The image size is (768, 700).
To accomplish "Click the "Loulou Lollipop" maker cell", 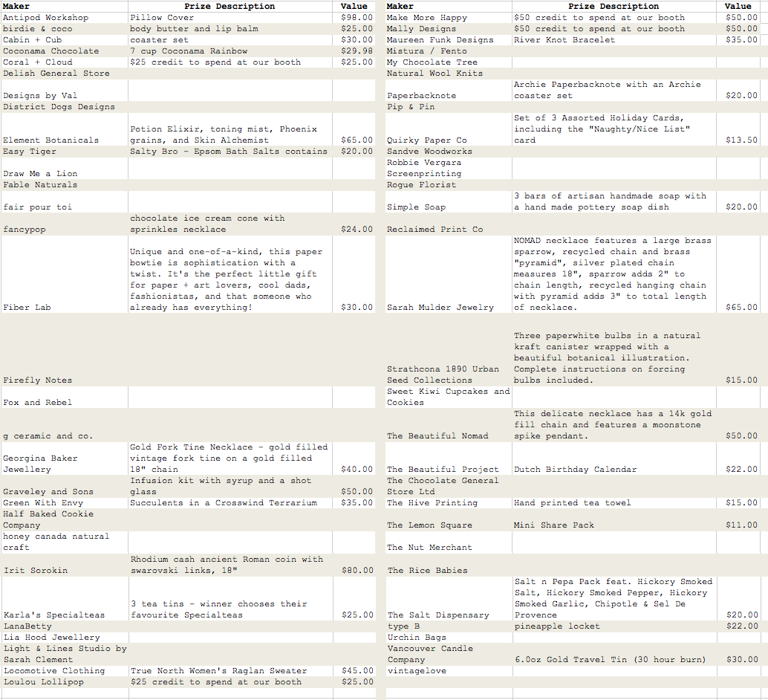I will click(x=64, y=682).
